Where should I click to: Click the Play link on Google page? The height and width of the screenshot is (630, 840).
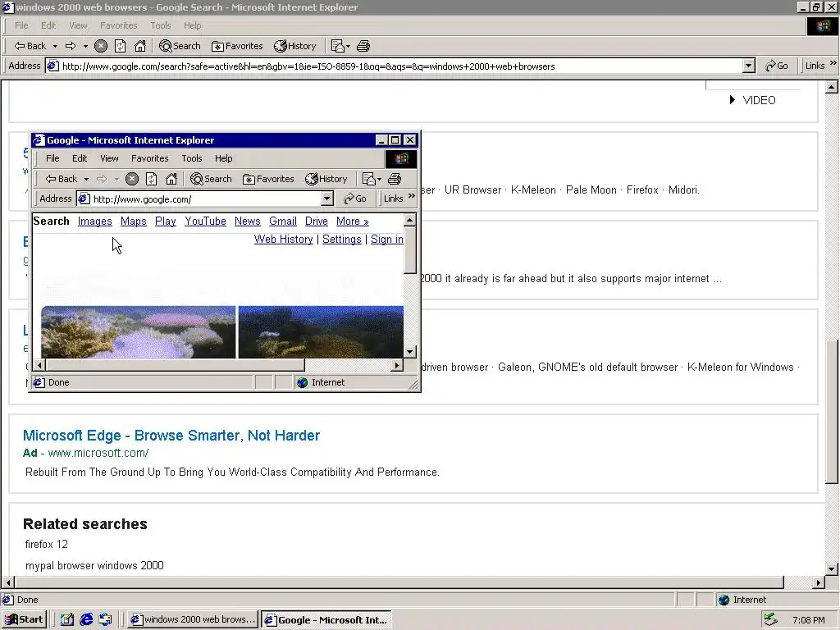[x=166, y=221]
